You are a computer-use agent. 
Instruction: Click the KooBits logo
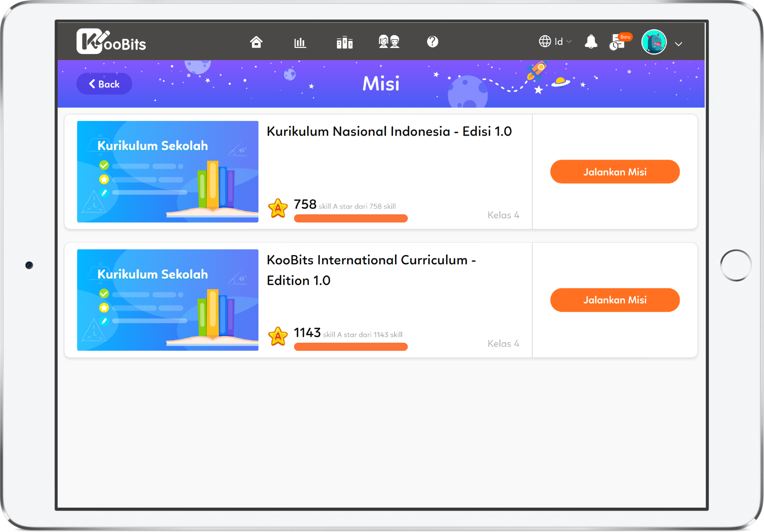(x=111, y=41)
